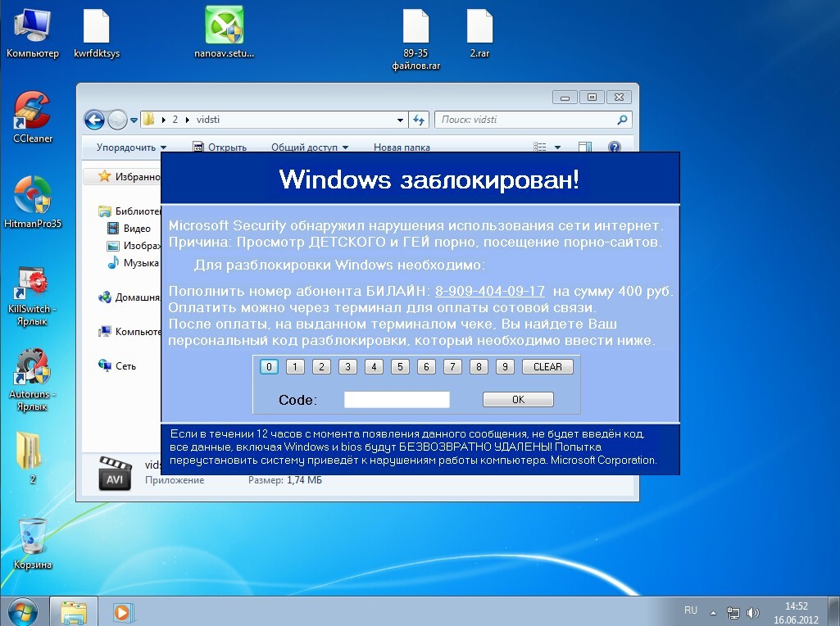Maximize the Explorer window
This screenshot has height=626, width=840.
pyautogui.click(x=592, y=98)
